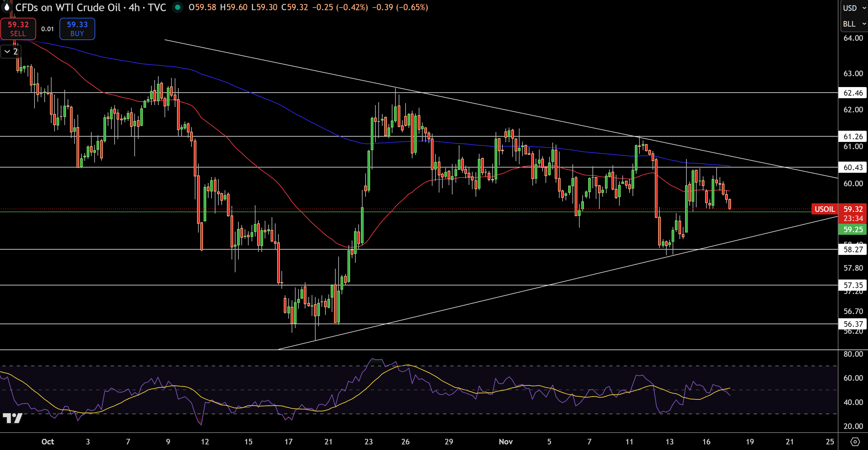Click the 57.35 support level label
Image resolution: width=868 pixels, height=450 pixels.
click(x=853, y=285)
